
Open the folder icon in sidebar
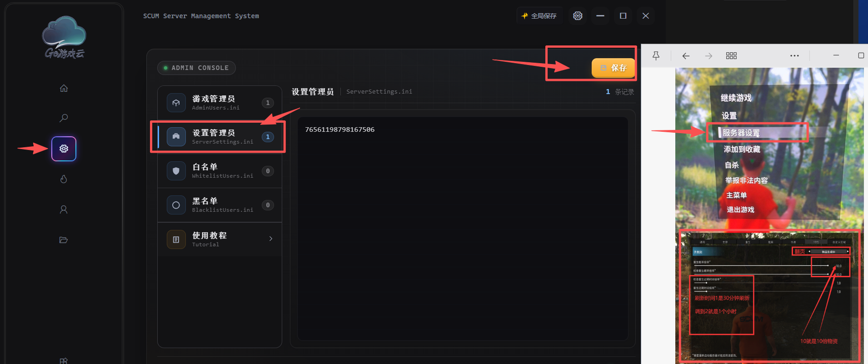click(64, 240)
